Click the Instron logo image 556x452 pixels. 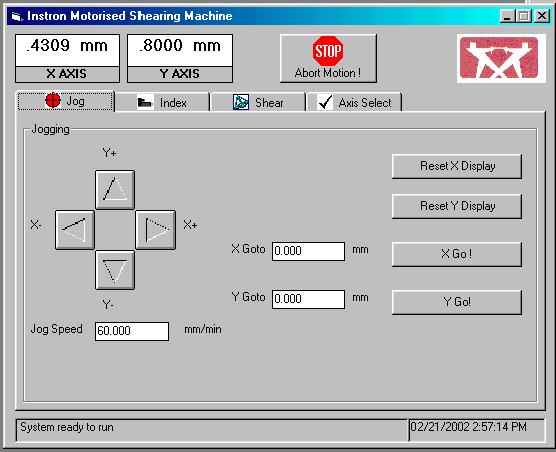[x=501, y=58]
